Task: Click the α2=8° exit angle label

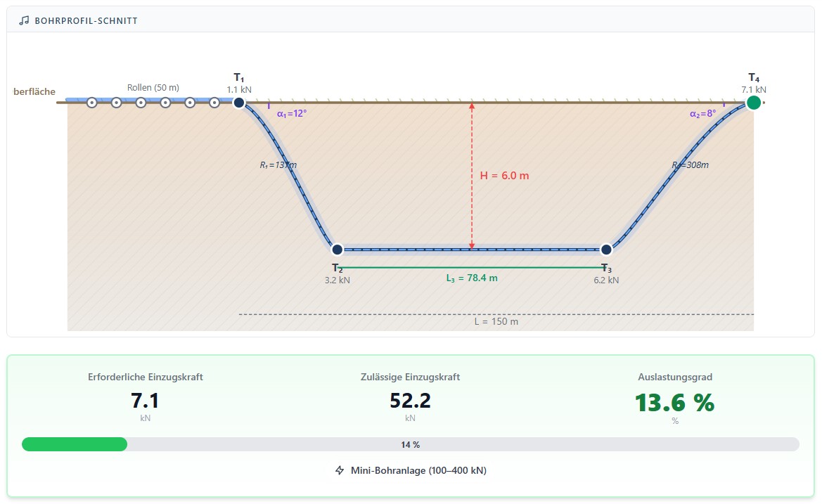Action: [x=702, y=113]
